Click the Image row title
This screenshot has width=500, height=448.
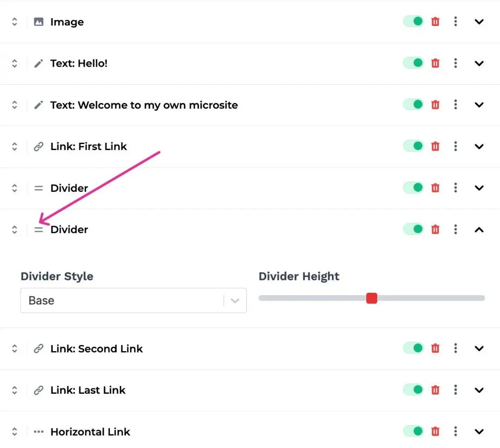coord(67,22)
